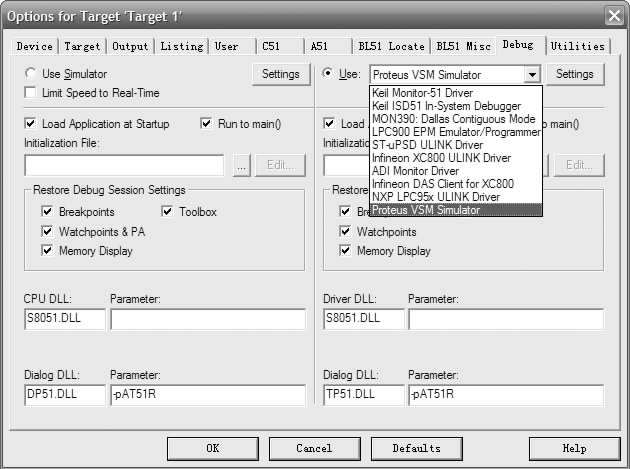Choose Keil Monitor-51 Driver
This screenshot has height=469, width=630.
point(456,93)
